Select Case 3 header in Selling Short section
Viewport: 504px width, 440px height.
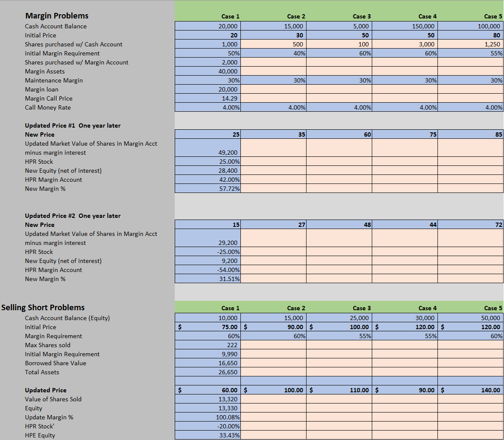coord(361,308)
